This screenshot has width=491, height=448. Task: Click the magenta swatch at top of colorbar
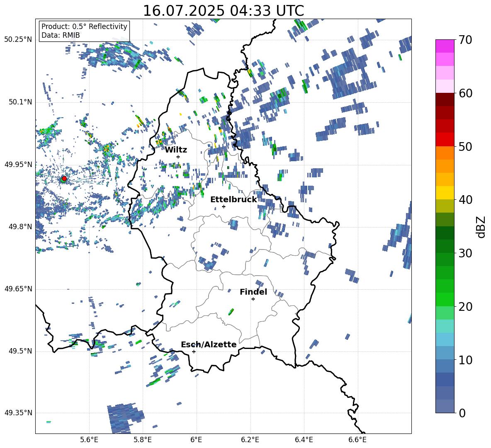tap(445, 46)
